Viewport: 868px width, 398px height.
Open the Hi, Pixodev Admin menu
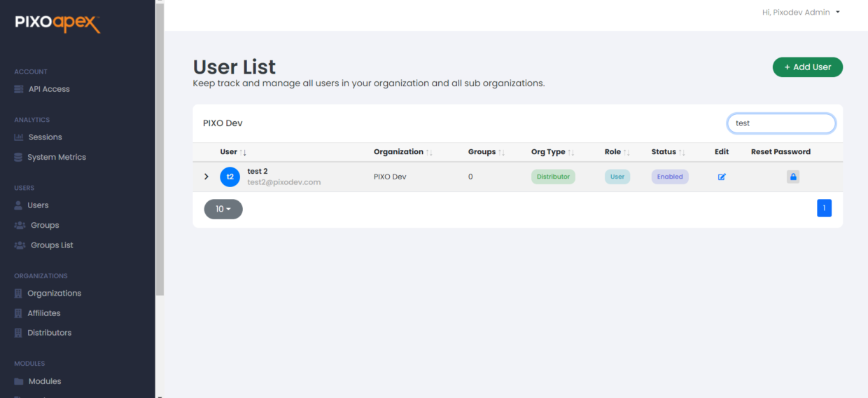click(801, 13)
